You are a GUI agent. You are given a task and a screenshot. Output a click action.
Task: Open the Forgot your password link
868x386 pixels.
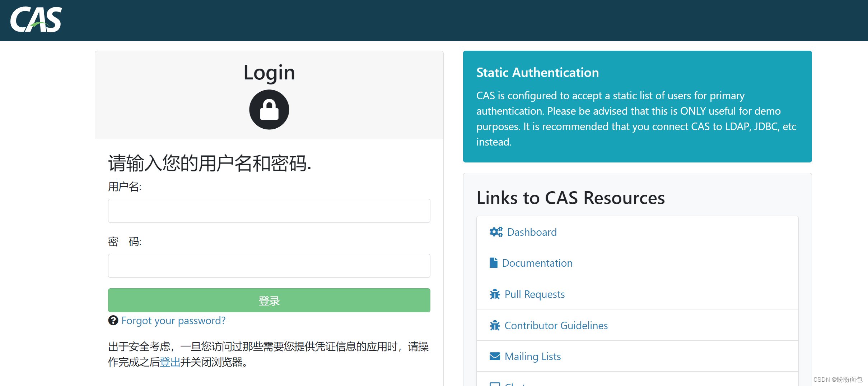point(173,320)
